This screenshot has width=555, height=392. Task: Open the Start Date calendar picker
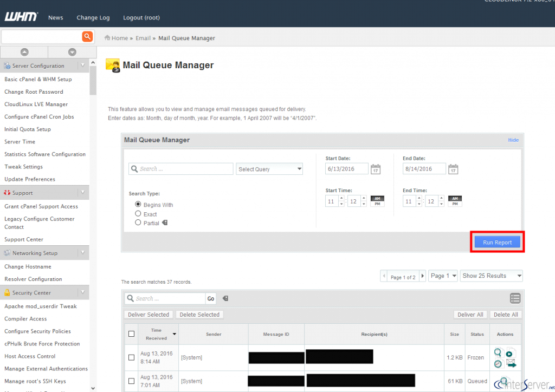376,169
